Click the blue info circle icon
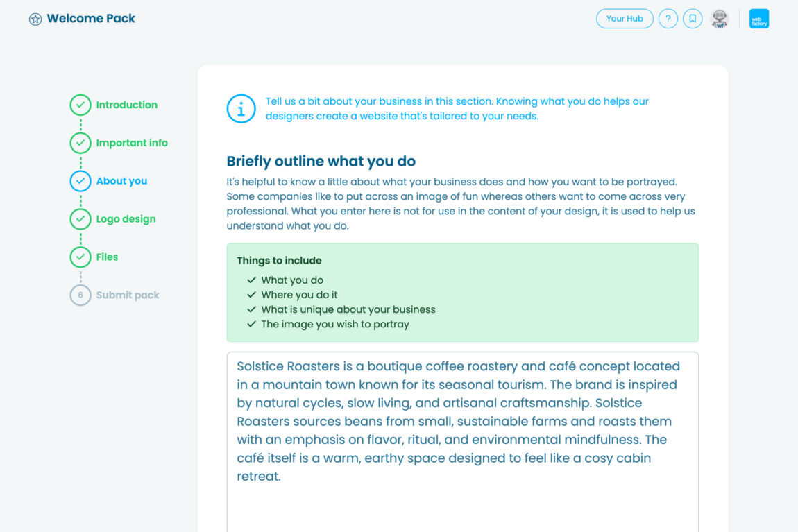This screenshot has width=798, height=532. pos(241,108)
